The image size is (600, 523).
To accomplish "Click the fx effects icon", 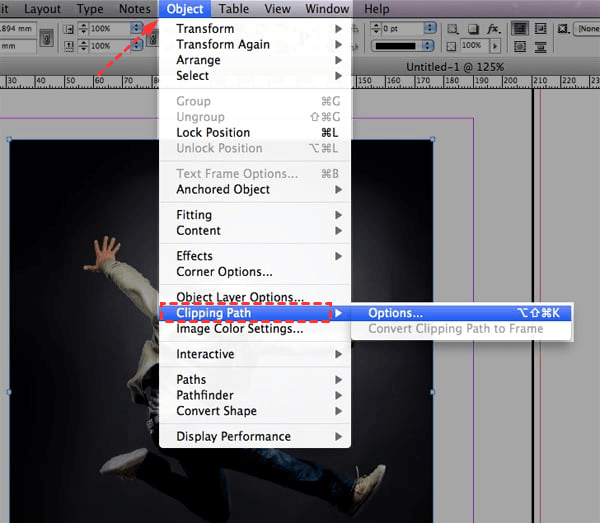I will pyautogui.click(x=494, y=29).
